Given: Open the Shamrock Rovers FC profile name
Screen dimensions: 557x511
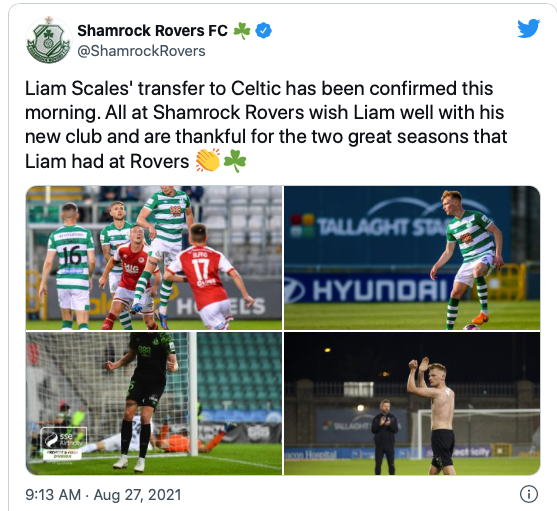Looking at the screenshot, I should (x=152, y=31).
